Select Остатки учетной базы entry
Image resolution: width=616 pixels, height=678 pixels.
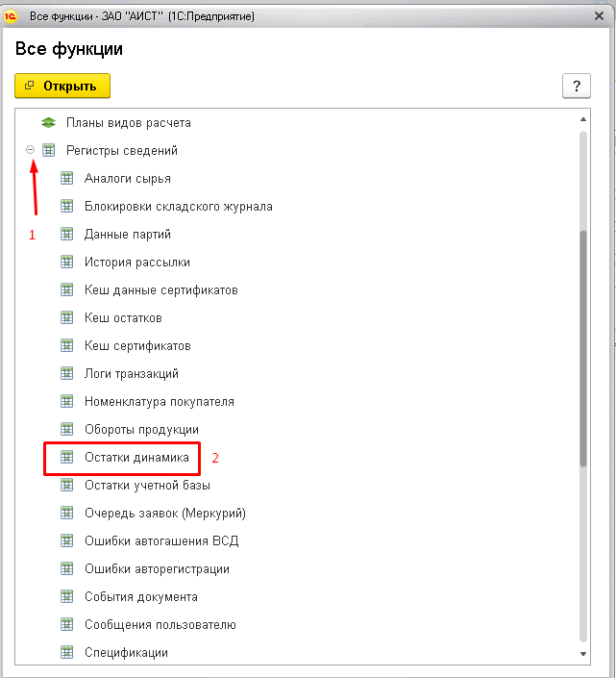coord(147,485)
